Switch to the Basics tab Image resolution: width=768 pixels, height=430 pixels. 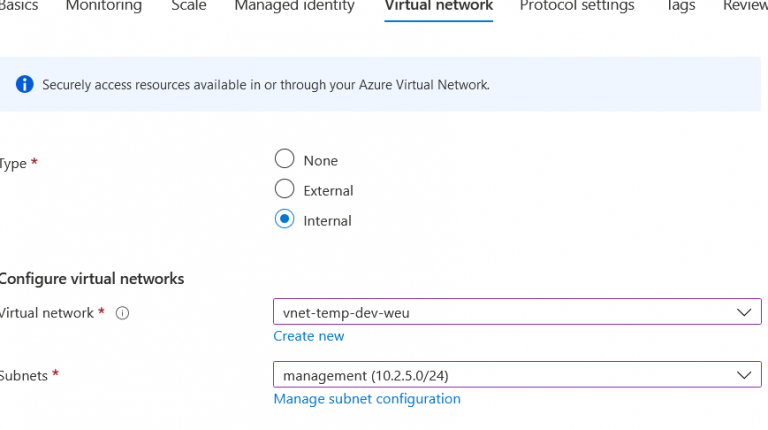(x=17, y=7)
